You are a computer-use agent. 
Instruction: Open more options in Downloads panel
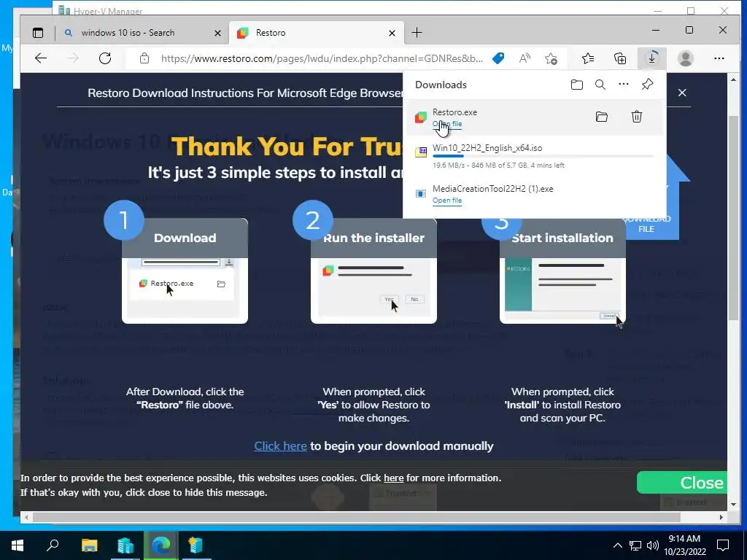pos(624,85)
